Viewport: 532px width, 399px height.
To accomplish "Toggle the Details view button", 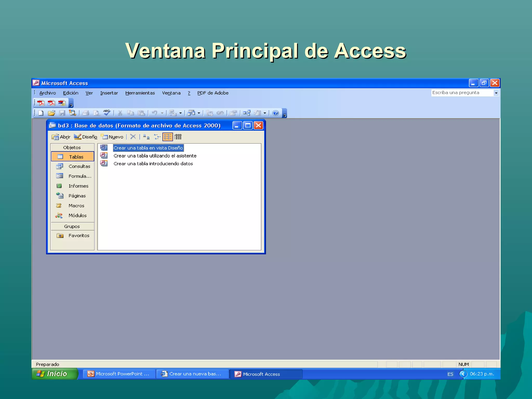I will point(178,137).
